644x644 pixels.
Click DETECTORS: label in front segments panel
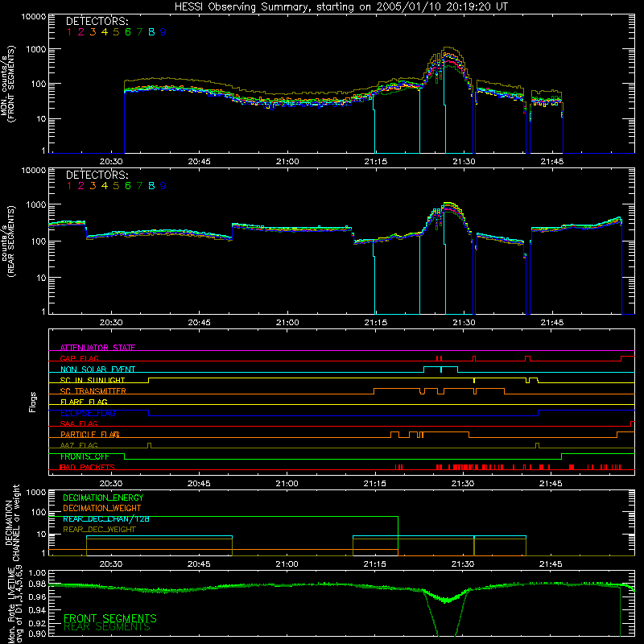pyautogui.click(x=97, y=21)
